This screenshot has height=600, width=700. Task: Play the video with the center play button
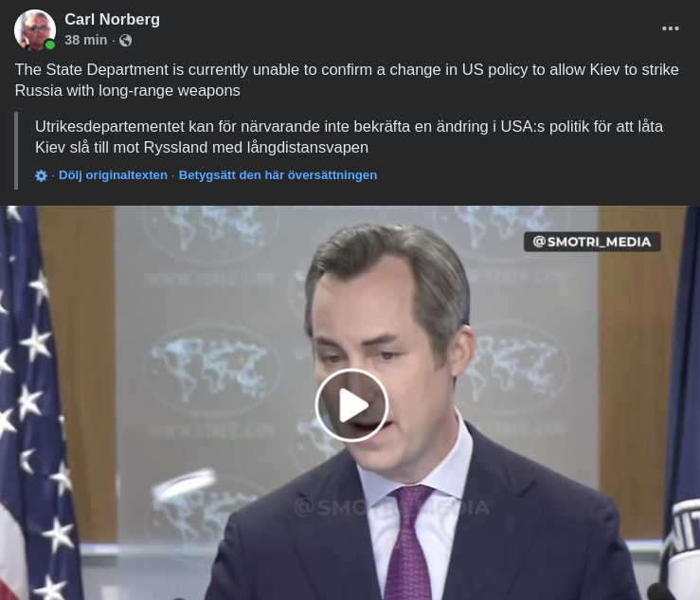coord(351,405)
